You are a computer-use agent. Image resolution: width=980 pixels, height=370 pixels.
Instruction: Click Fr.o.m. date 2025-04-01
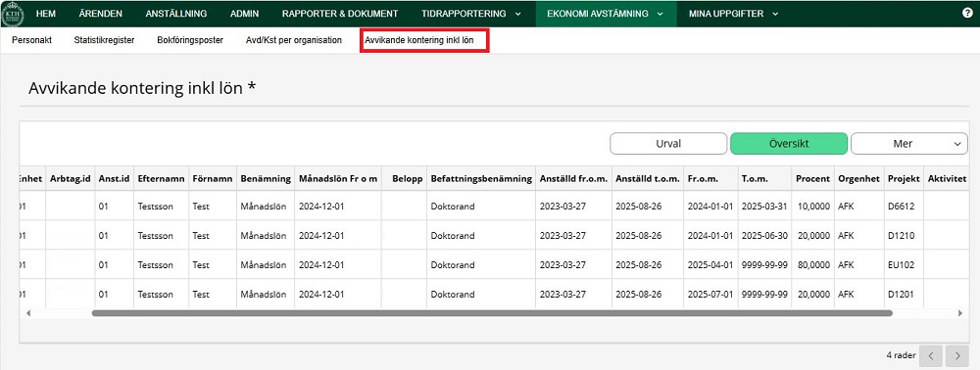pos(710,264)
